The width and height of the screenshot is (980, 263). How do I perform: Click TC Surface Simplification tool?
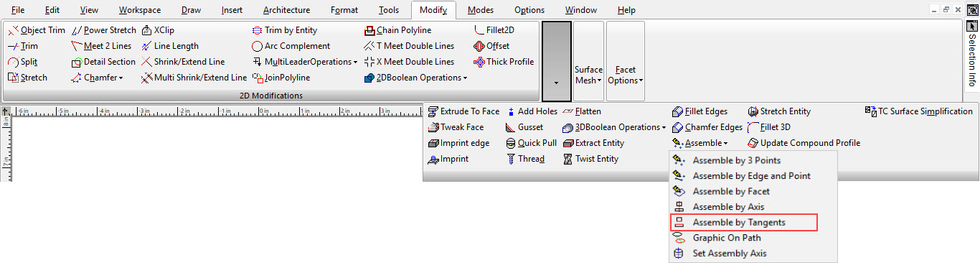click(x=920, y=111)
